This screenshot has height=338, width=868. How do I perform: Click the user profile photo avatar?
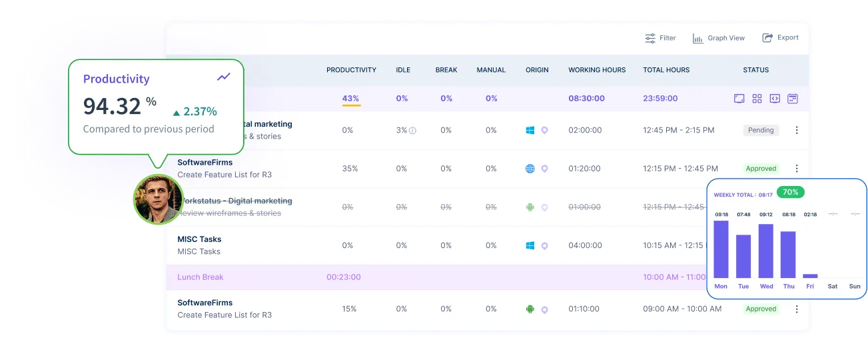click(159, 198)
